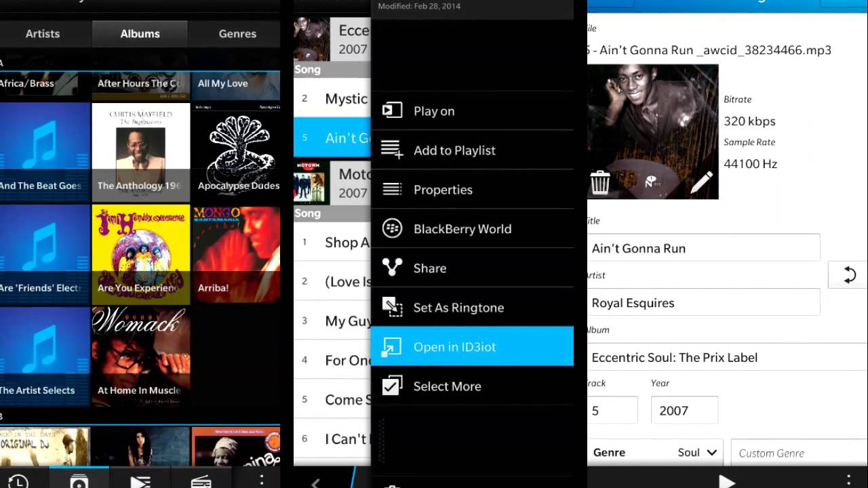Image resolution: width=868 pixels, height=488 pixels.
Task: Open Are 'Friends' Electric album tile
Action: click(x=45, y=255)
